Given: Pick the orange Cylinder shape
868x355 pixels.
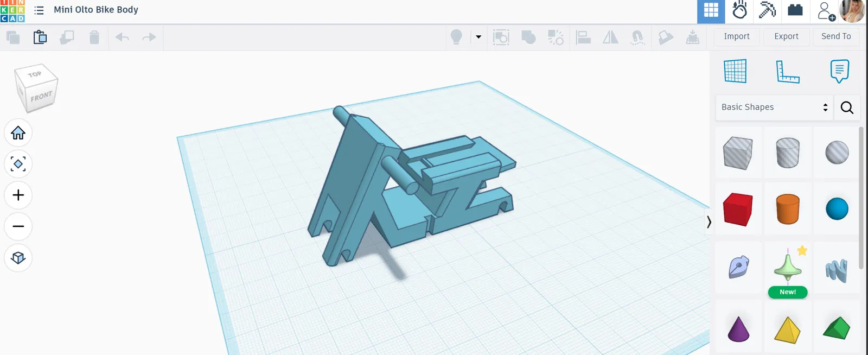Looking at the screenshot, I should 788,209.
